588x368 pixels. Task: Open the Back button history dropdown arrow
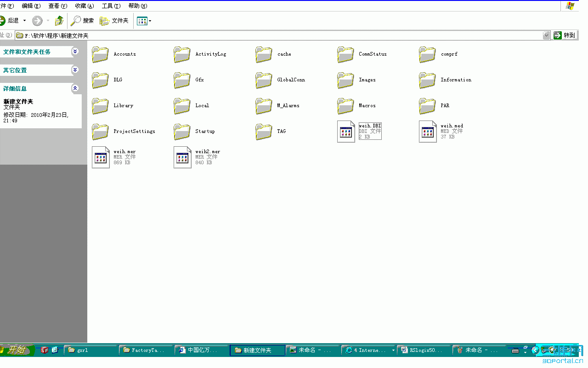pos(25,21)
